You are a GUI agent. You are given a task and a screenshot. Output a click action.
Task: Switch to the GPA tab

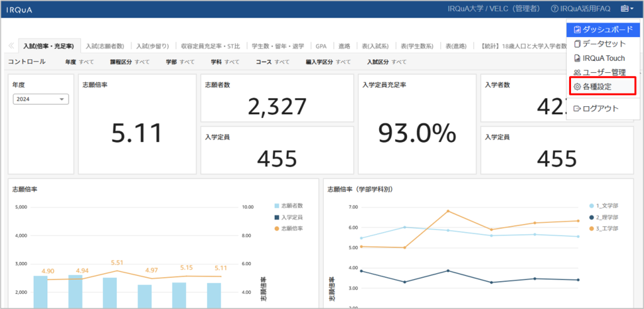click(x=321, y=46)
